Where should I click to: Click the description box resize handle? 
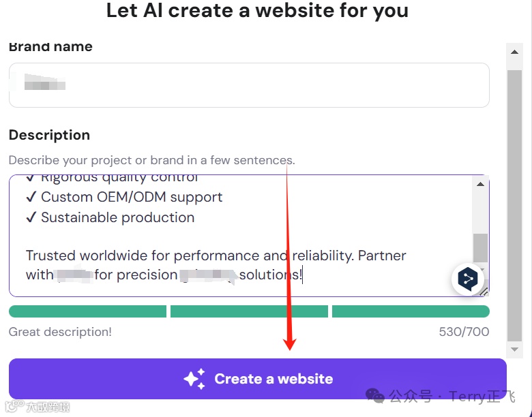point(484,292)
